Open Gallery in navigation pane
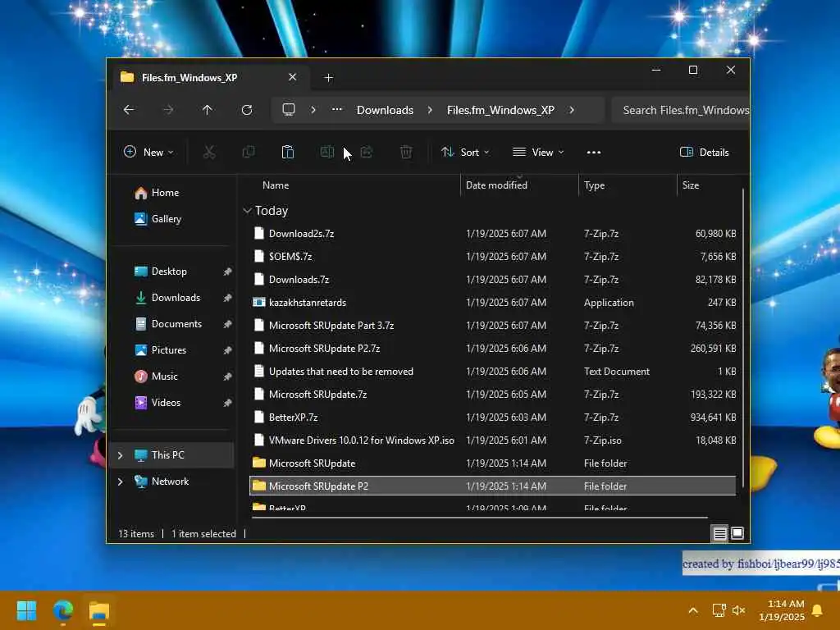Viewport: 840px width, 630px height. (x=166, y=218)
